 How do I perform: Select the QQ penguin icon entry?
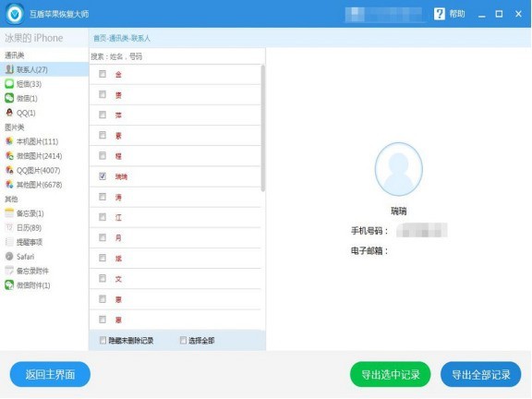pos(9,113)
